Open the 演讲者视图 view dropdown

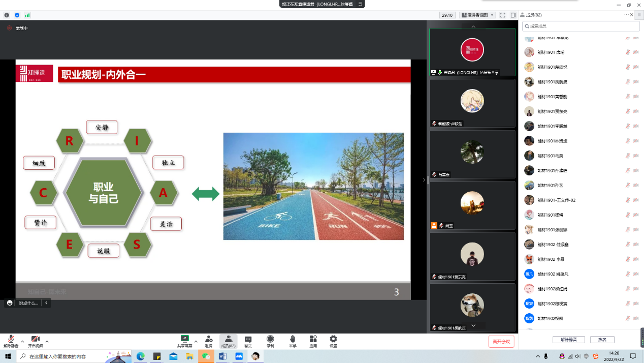click(477, 15)
